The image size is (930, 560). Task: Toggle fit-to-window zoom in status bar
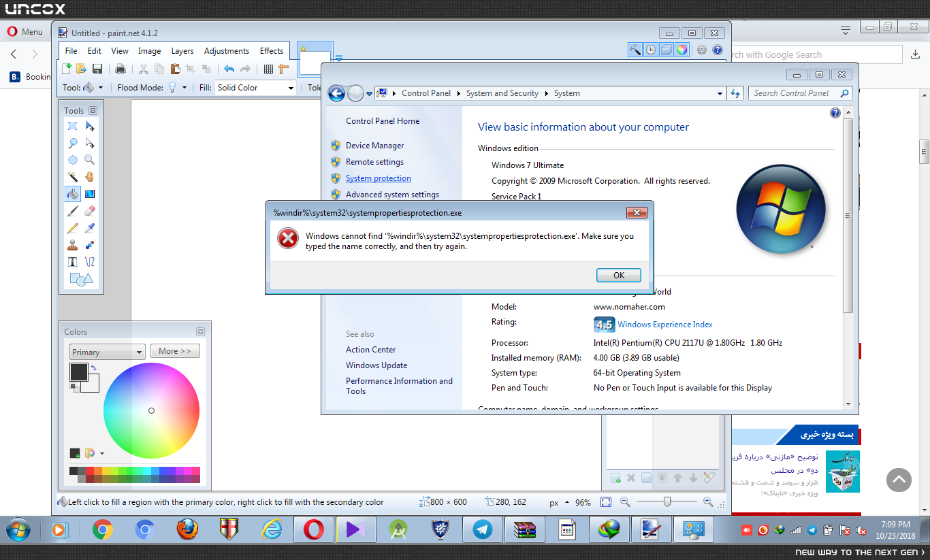[606, 502]
